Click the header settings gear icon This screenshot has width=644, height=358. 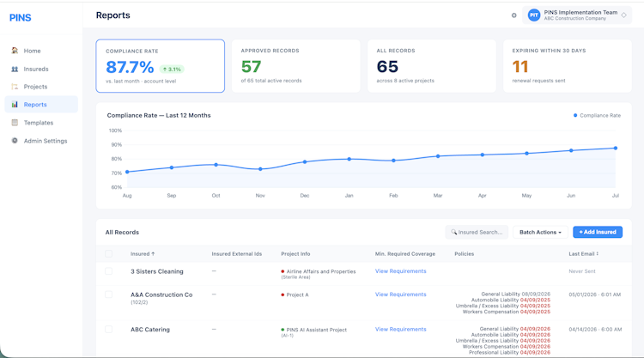tap(513, 15)
